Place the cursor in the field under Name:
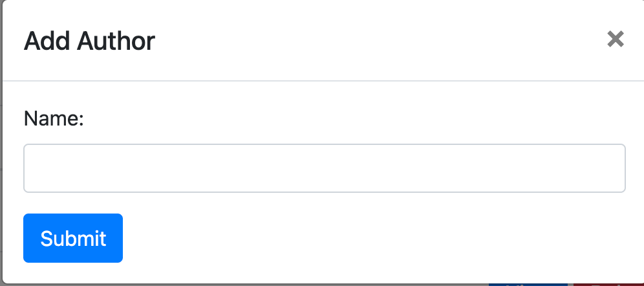 point(324,168)
